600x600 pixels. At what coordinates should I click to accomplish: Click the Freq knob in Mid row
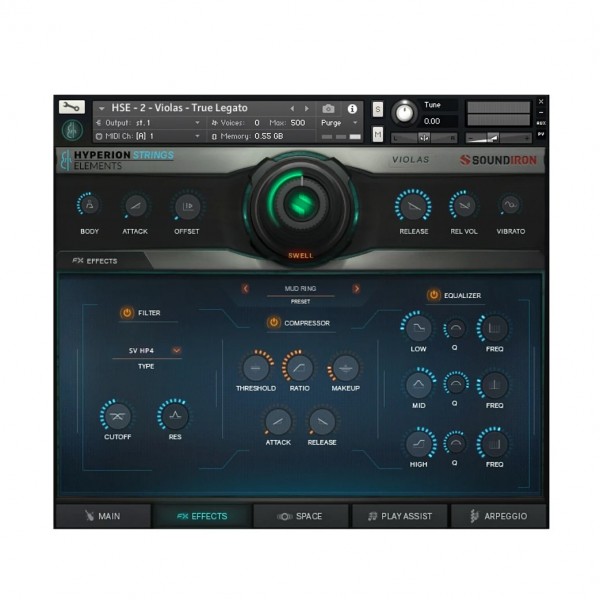pyautogui.click(x=494, y=385)
